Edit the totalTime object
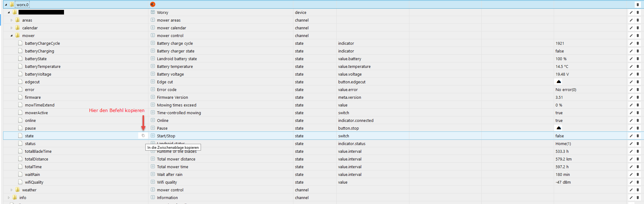Image resolution: width=644 pixels, height=204 pixels. [631, 167]
